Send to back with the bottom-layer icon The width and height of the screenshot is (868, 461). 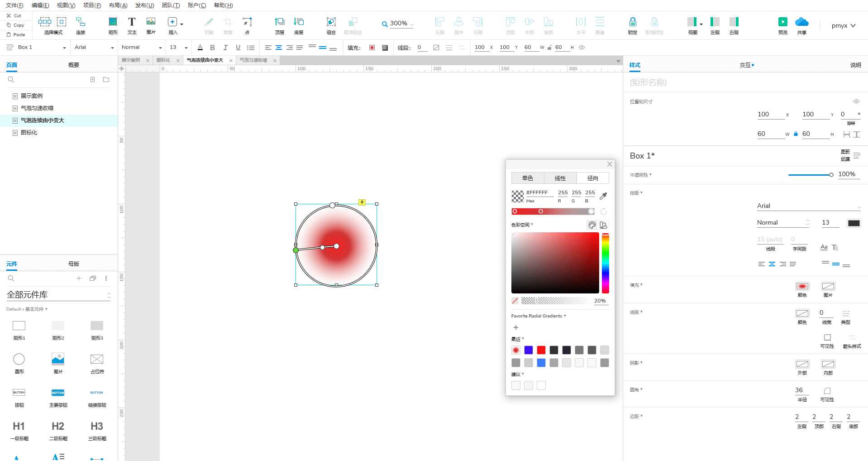(299, 22)
